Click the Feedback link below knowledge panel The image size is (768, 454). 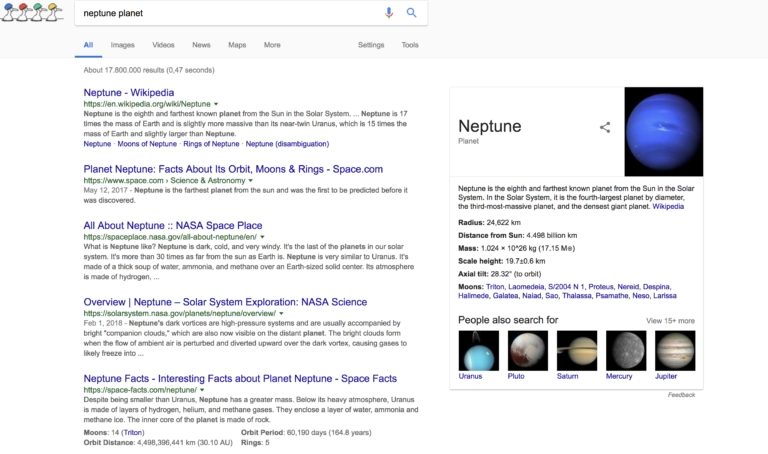coord(681,395)
